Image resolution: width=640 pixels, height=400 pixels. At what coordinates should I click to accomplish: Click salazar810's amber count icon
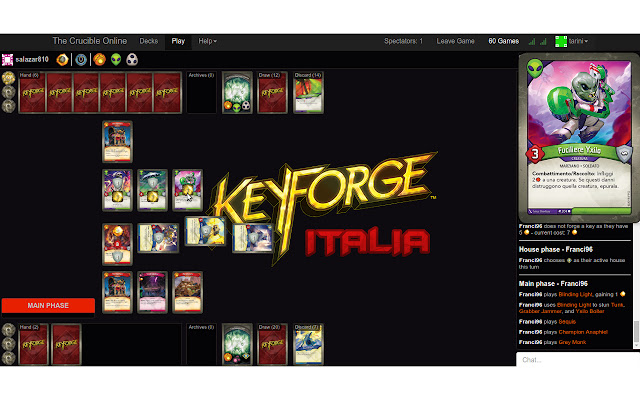coord(62,60)
